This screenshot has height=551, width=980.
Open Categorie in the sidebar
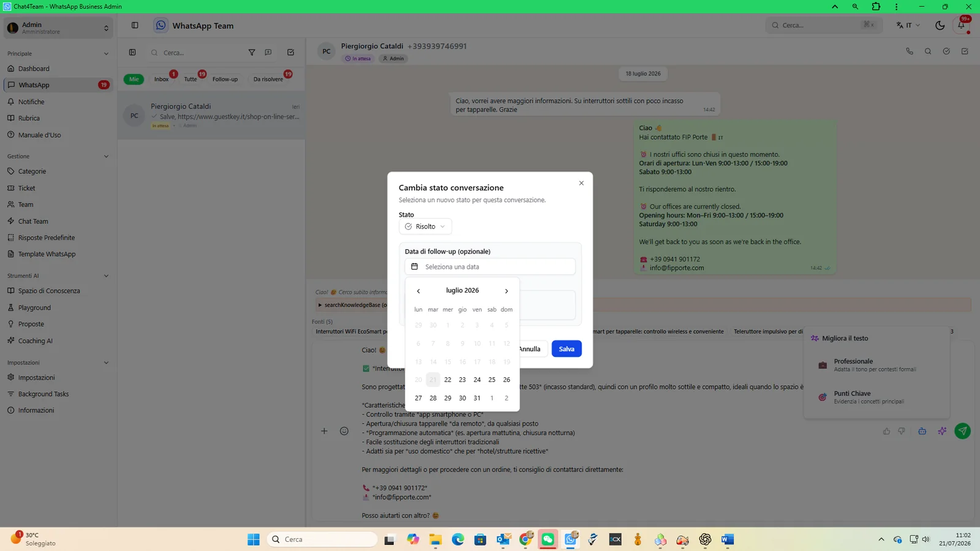[x=58, y=171]
